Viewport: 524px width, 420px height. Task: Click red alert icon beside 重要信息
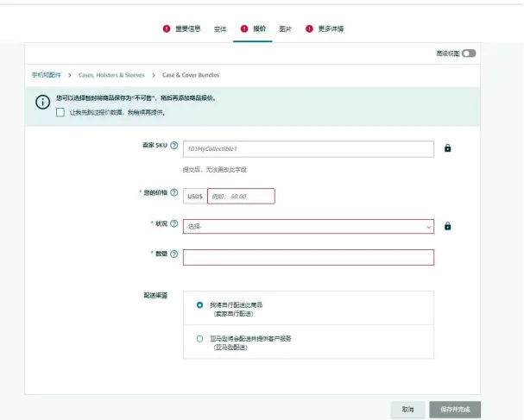[167, 28]
